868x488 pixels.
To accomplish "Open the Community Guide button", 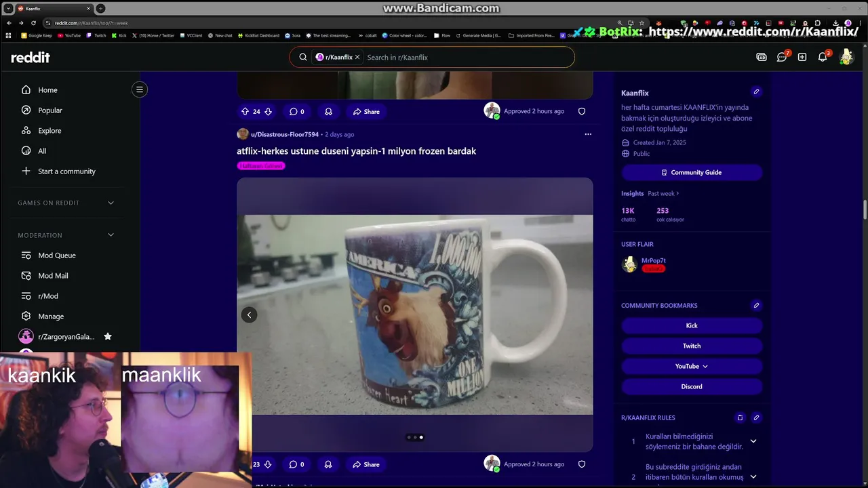I will pyautogui.click(x=692, y=173).
